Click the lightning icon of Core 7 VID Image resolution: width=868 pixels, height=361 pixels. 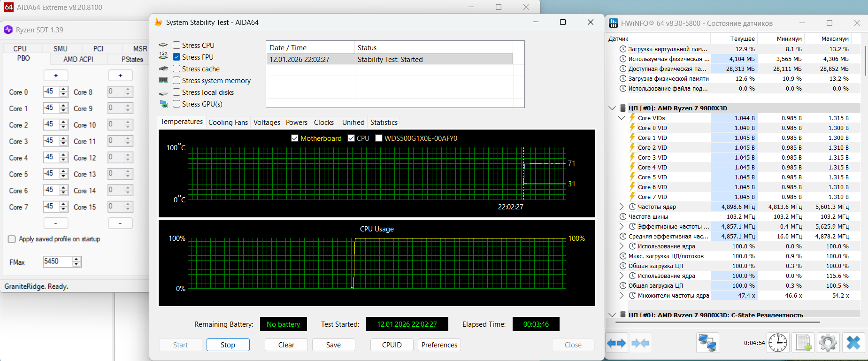pos(632,197)
